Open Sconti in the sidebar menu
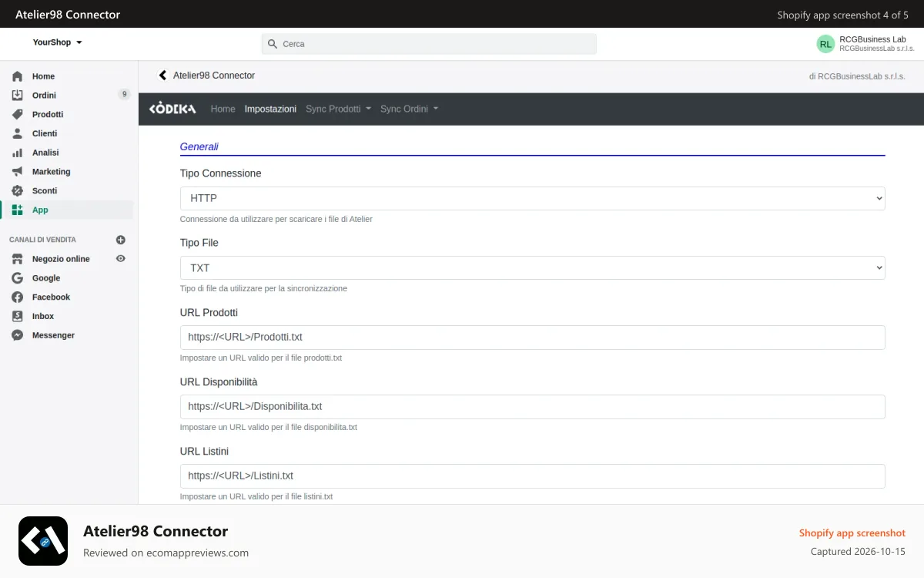Viewport: 924px width, 578px height. coord(45,190)
